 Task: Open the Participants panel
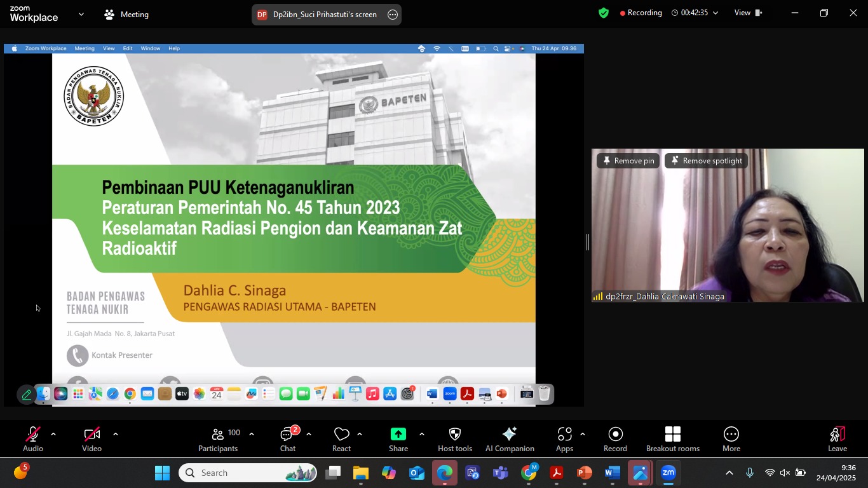click(x=218, y=439)
